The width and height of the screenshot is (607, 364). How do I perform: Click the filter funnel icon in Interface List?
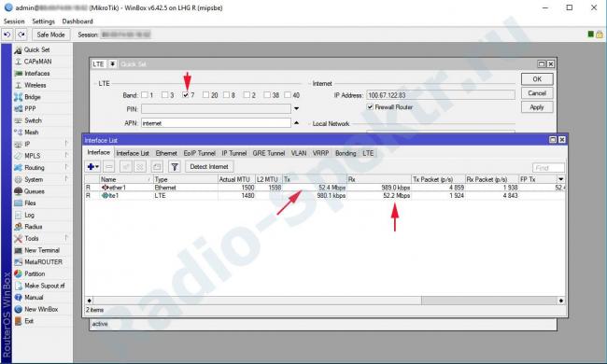(x=175, y=167)
